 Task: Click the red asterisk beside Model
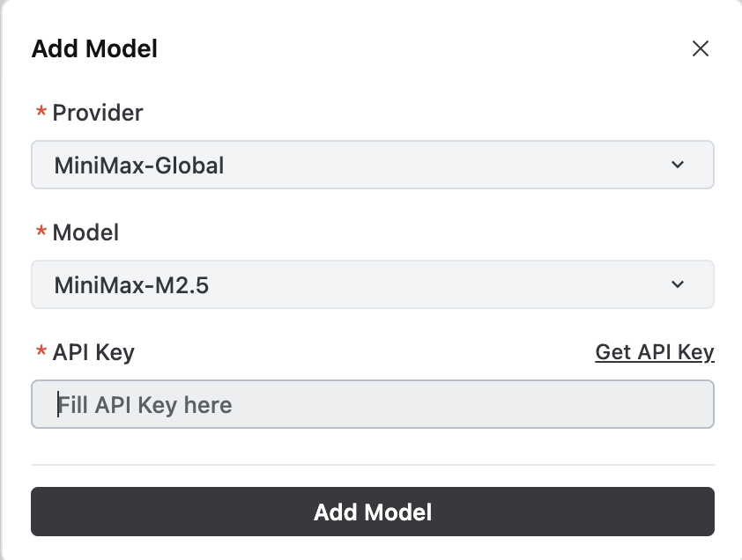[41, 233]
